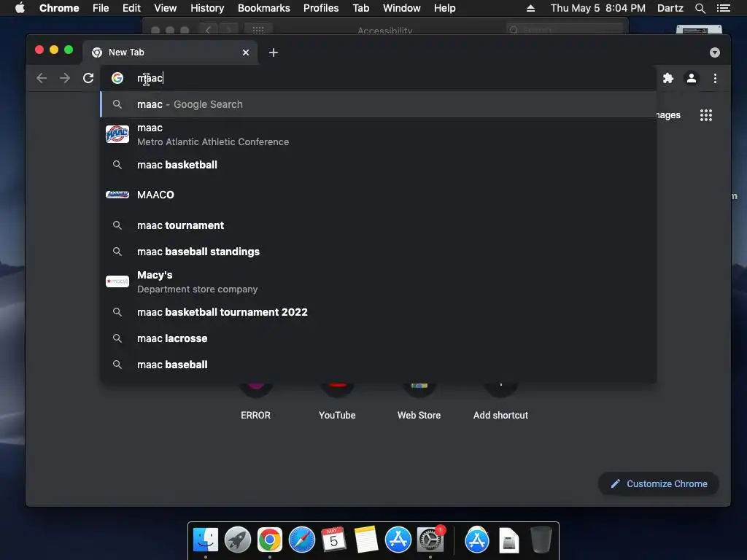Open the Apple menu

20,8
